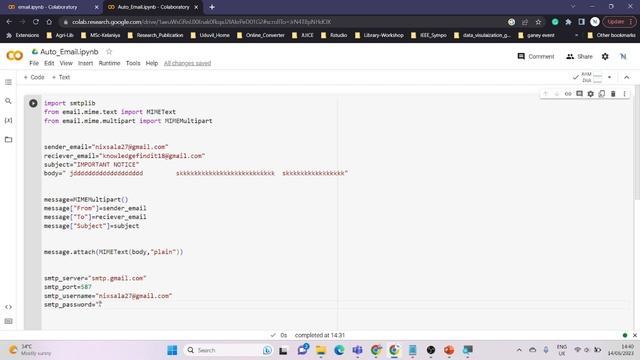Click the Chrome Update button

(x=620, y=22)
